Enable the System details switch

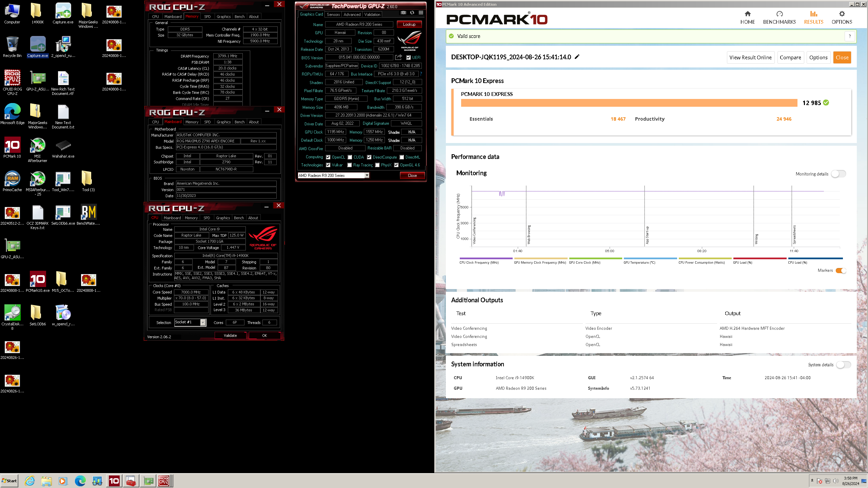click(843, 364)
